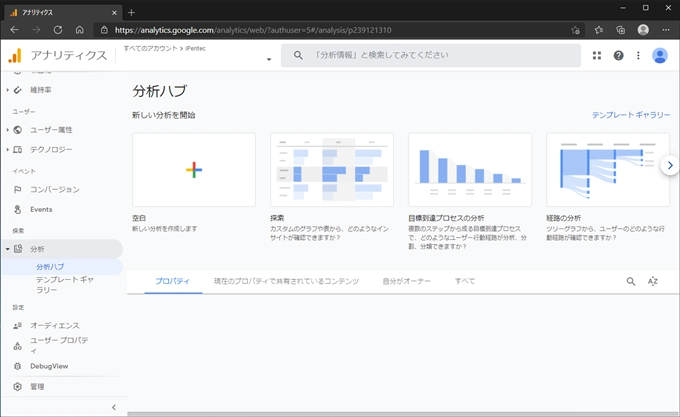Click the 維持率 retention icon in sidebar
The image size is (680, 417).
(x=17, y=90)
